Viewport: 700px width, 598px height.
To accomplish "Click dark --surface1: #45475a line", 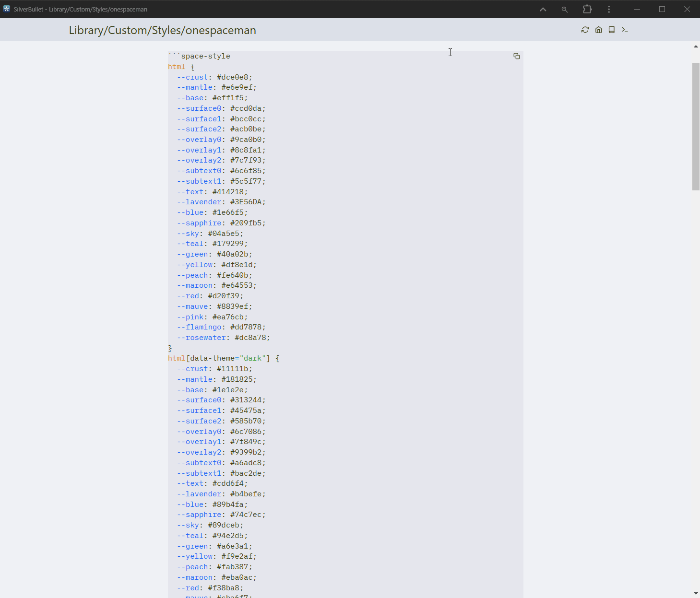I will (221, 410).
